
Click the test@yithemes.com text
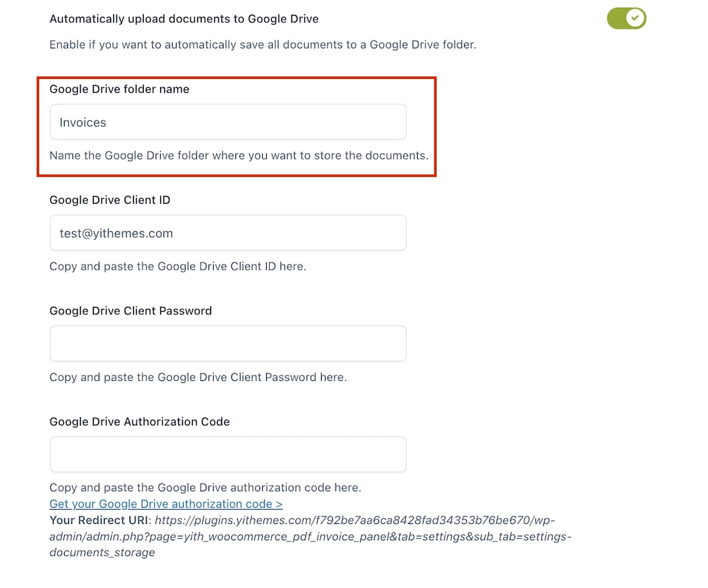(116, 233)
